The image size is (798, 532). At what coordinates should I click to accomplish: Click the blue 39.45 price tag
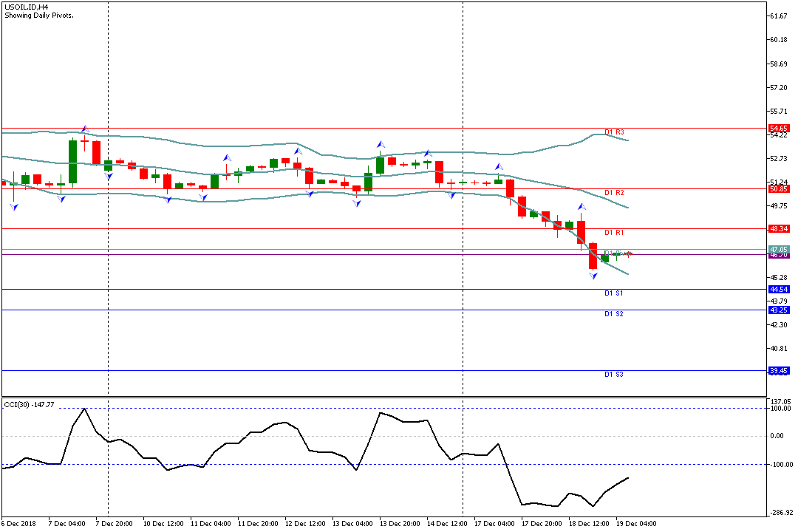[779, 371]
